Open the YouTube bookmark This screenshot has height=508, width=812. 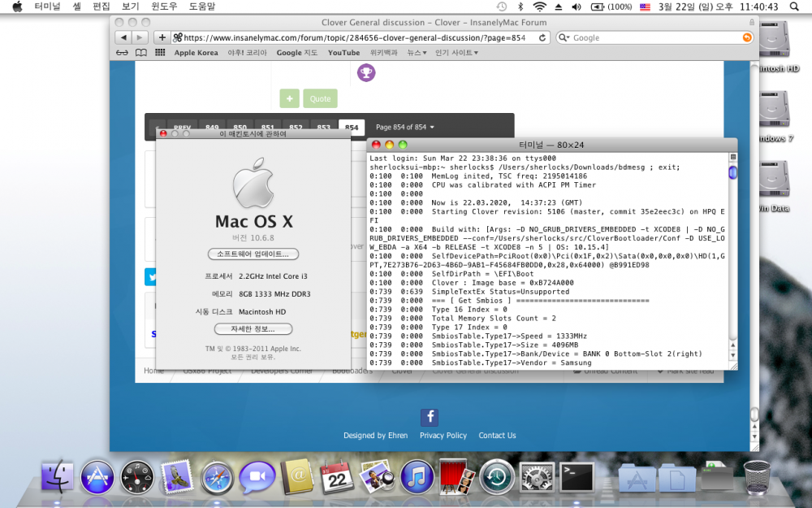click(x=343, y=52)
